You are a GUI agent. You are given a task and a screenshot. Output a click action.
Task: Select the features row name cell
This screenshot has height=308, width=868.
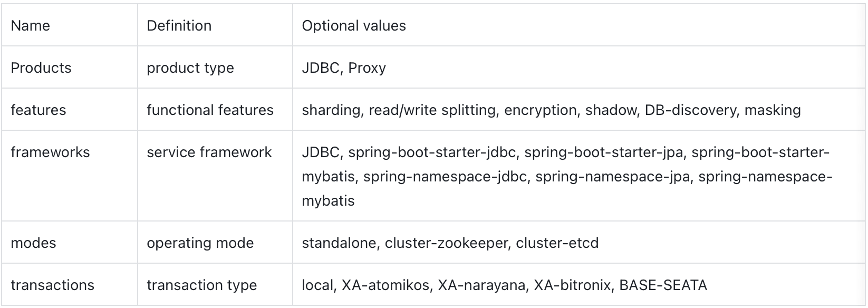[x=69, y=110]
